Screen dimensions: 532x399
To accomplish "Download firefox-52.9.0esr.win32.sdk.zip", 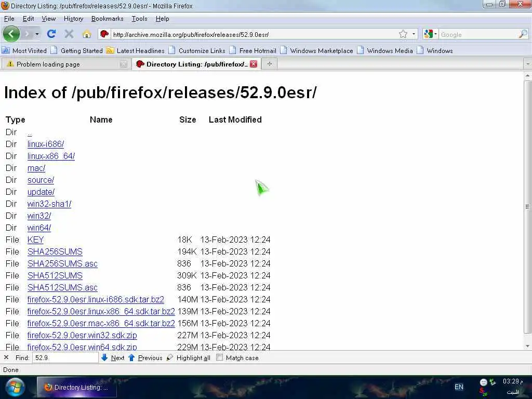I will coord(82,335).
